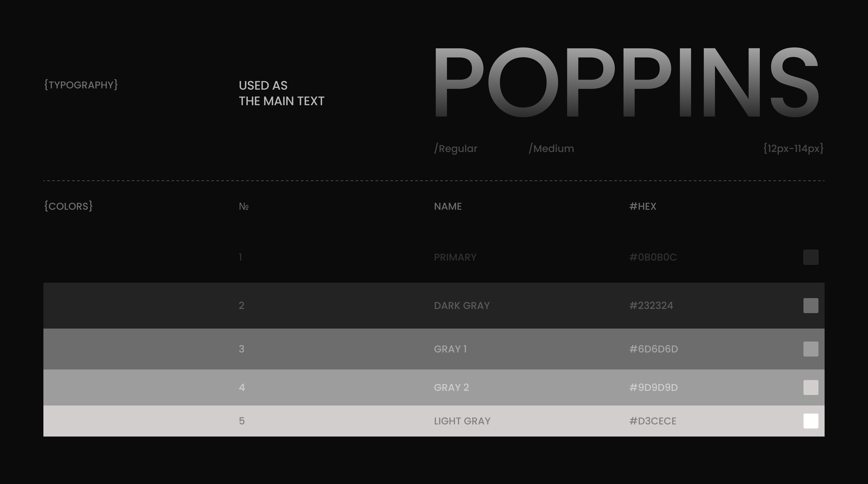This screenshot has width=868, height=484.
Task: Click the NAME column header
Action: 448,206
